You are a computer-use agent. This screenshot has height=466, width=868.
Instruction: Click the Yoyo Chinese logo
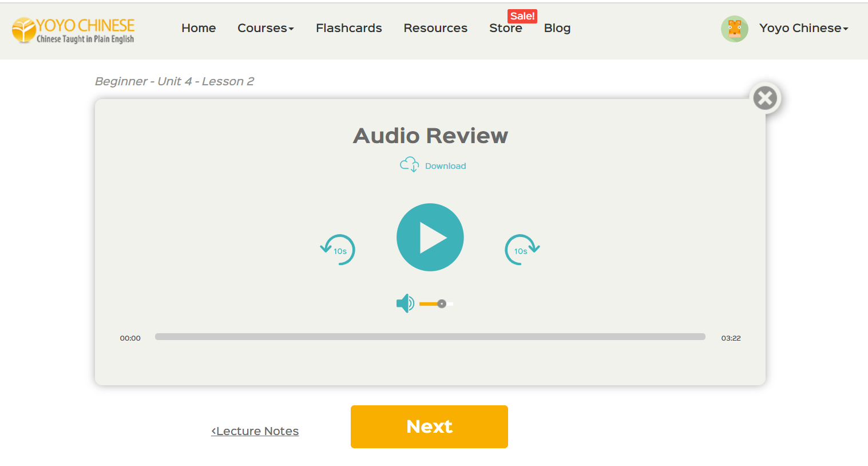tap(73, 30)
